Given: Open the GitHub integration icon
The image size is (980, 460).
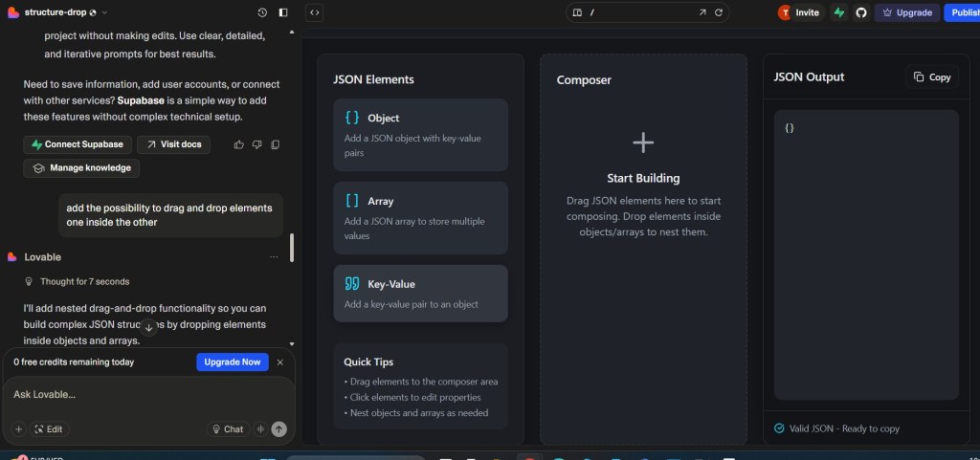Looking at the screenshot, I should tap(861, 12).
